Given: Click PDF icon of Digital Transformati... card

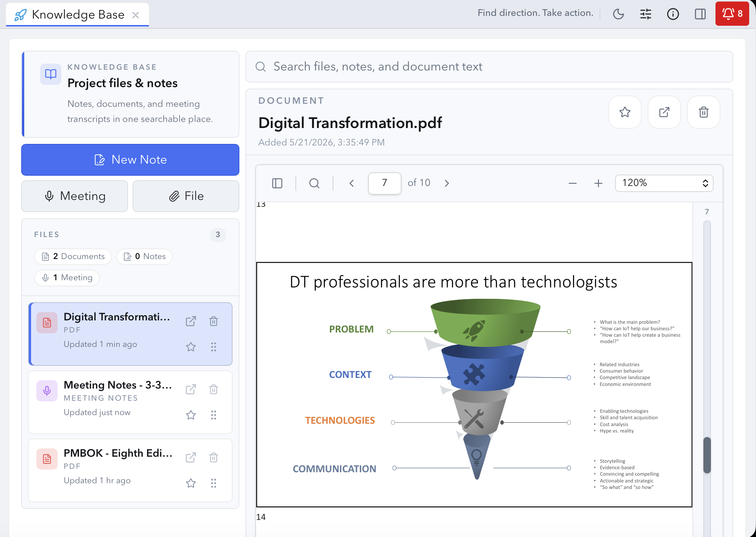Looking at the screenshot, I should tap(47, 323).
